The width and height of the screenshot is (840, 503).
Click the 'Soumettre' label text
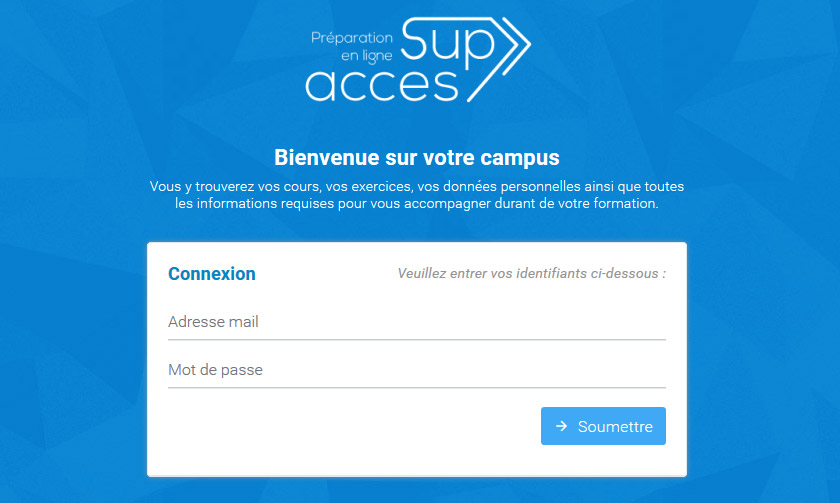615,426
